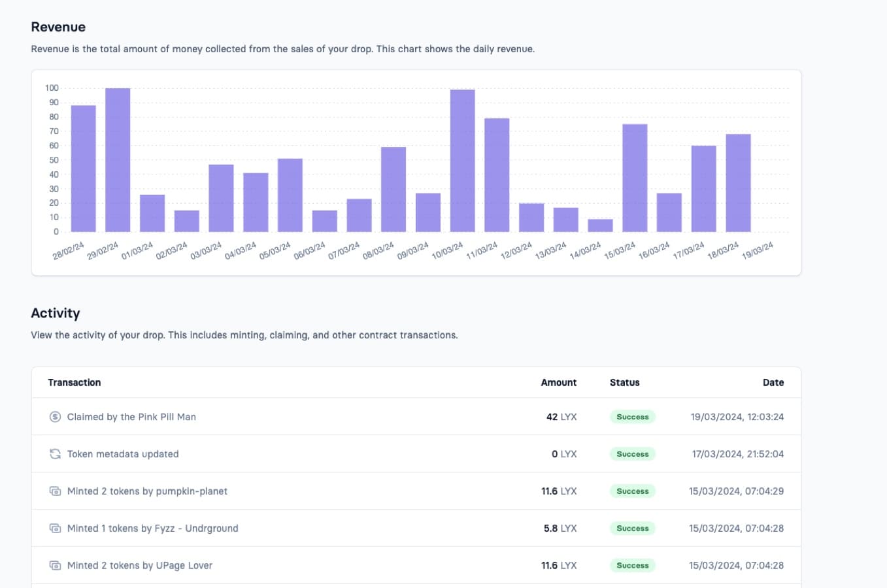The height and width of the screenshot is (588, 887).
Task: Open the Token metadata updated transaction
Action: (x=123, y=454)
